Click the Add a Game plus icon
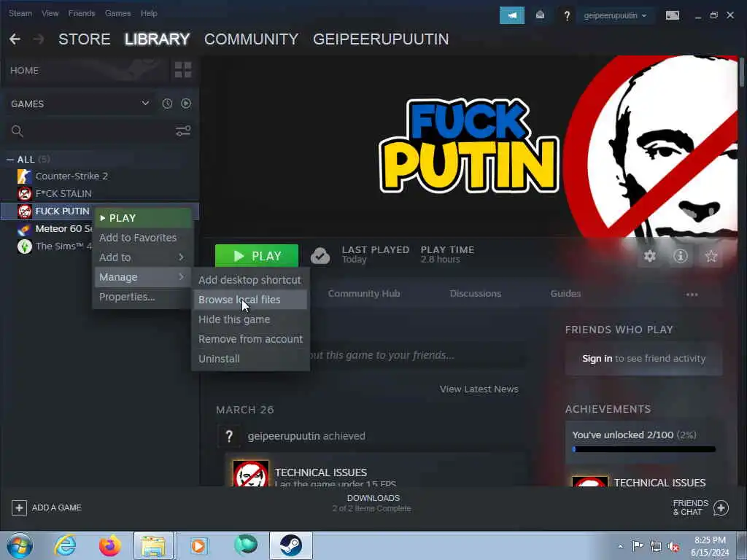 (x=19, y=507)
